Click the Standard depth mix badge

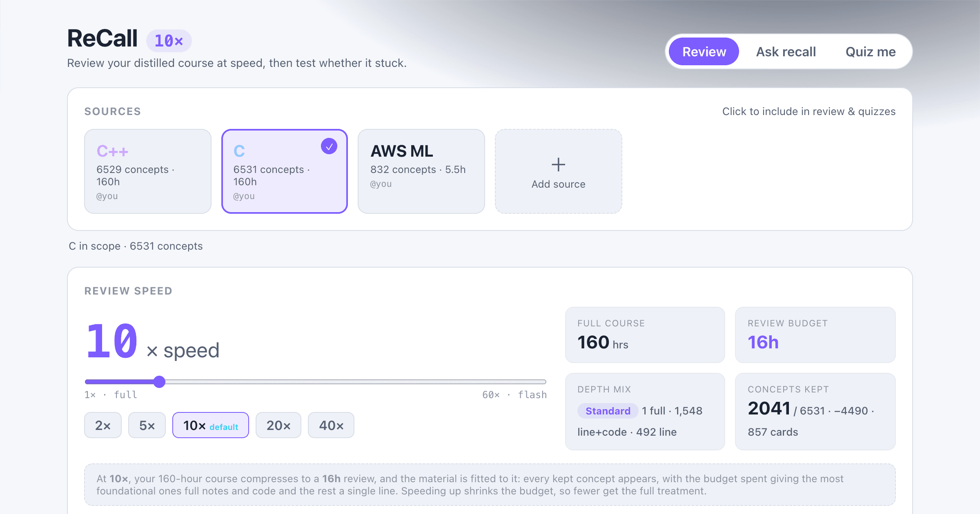click(x=608, y=411)
